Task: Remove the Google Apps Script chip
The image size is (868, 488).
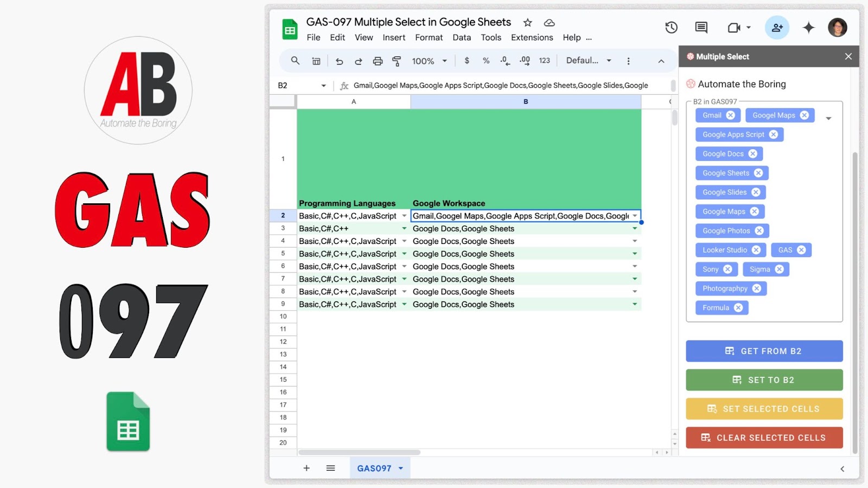Action: tap(774, 134)
